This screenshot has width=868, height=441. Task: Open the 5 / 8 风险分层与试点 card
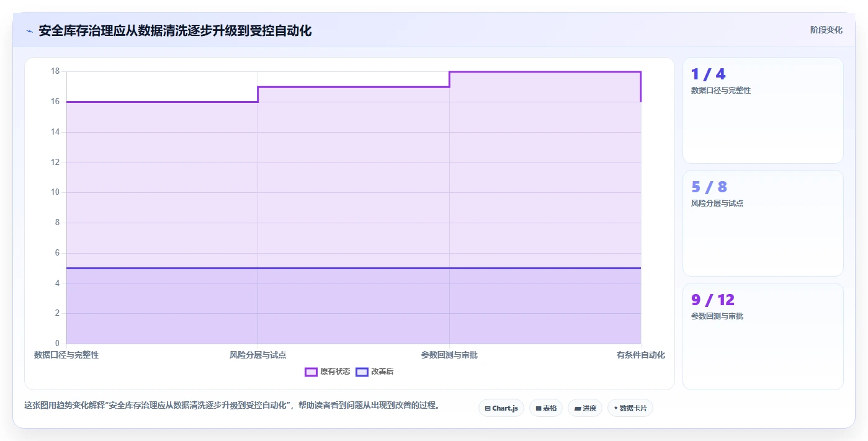(763, 223)
